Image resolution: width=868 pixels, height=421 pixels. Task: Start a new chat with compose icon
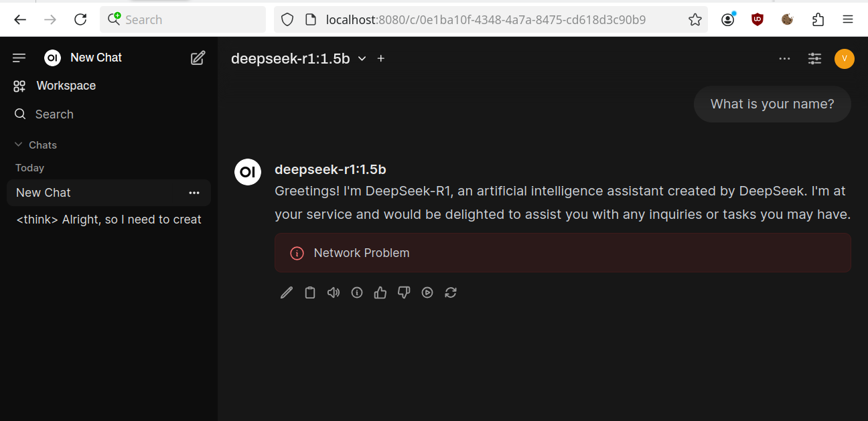(x=198, y=58)
